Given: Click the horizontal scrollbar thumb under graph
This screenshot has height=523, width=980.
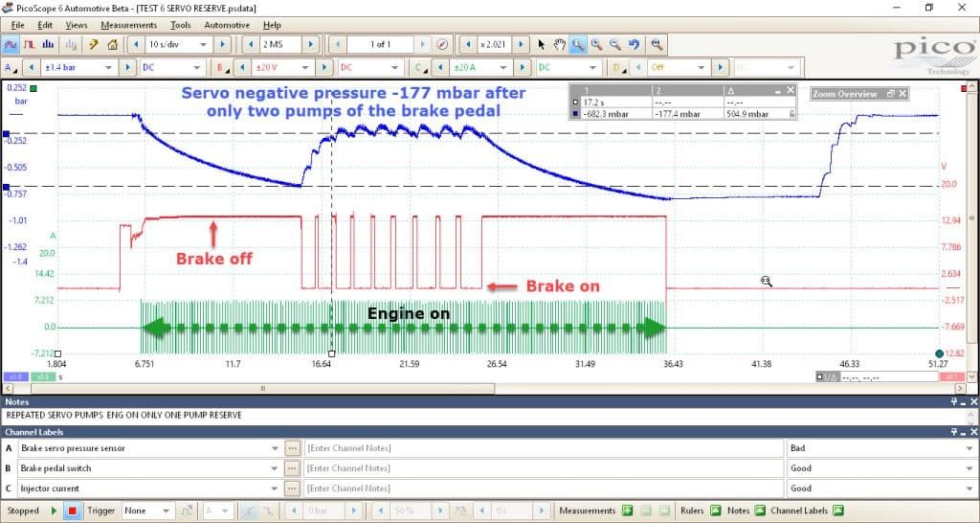Looking at the screenshot, I should pyautogui.click(x=262, y=389).
